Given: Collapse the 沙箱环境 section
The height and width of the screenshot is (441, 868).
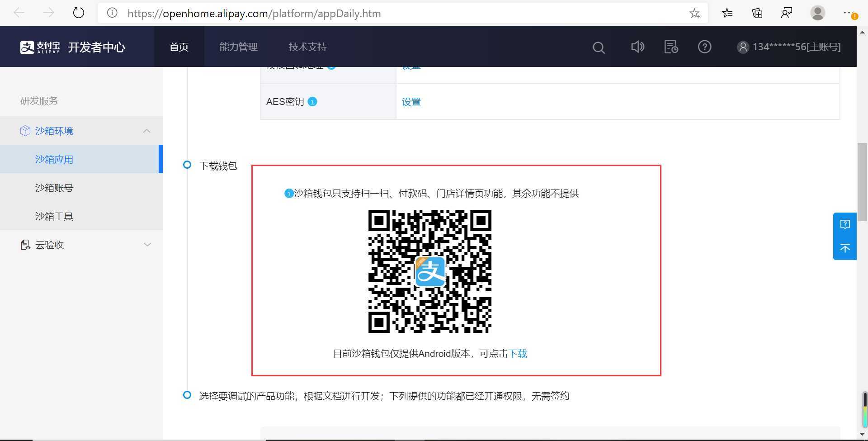Looking at the screenshot, I should pos(146,131).
